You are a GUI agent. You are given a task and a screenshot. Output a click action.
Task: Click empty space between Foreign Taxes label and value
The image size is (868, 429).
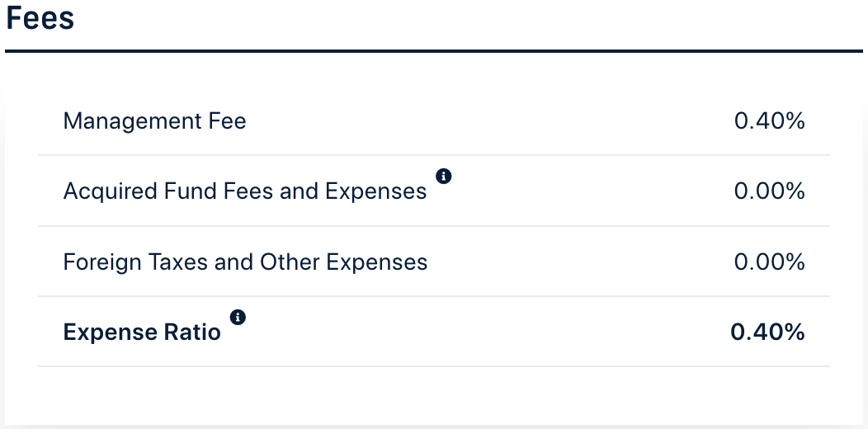pyautogui.click(x=578, y=262)
